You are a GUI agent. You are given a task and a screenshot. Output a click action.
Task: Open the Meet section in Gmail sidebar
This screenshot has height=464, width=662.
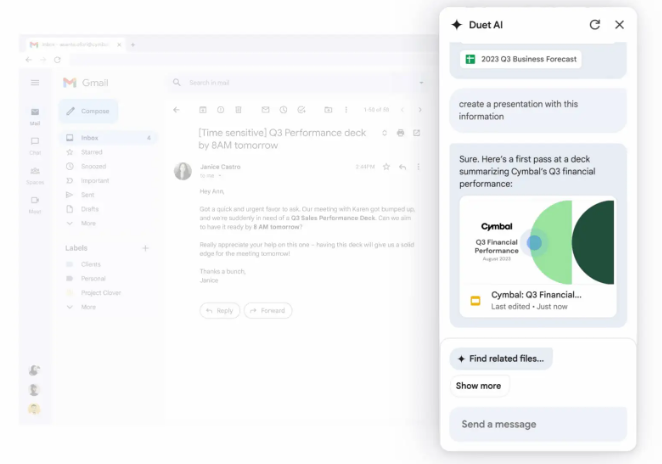tap(35, 205)
